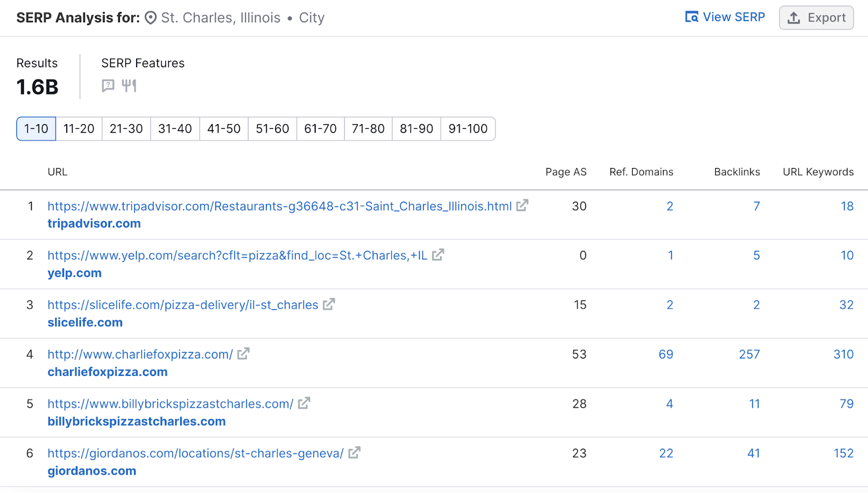Click slicelife's Backlinks value 2
868x493 pixels.
click(756, 305)
